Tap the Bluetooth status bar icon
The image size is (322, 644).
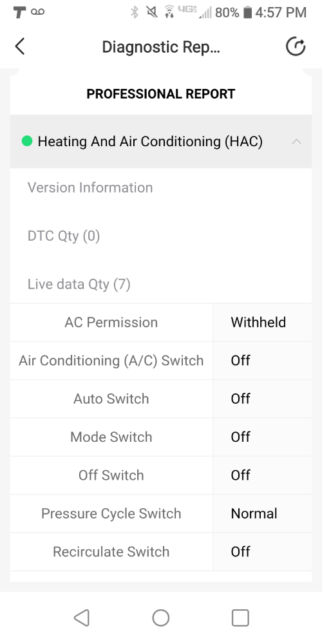tap(135, 12)
